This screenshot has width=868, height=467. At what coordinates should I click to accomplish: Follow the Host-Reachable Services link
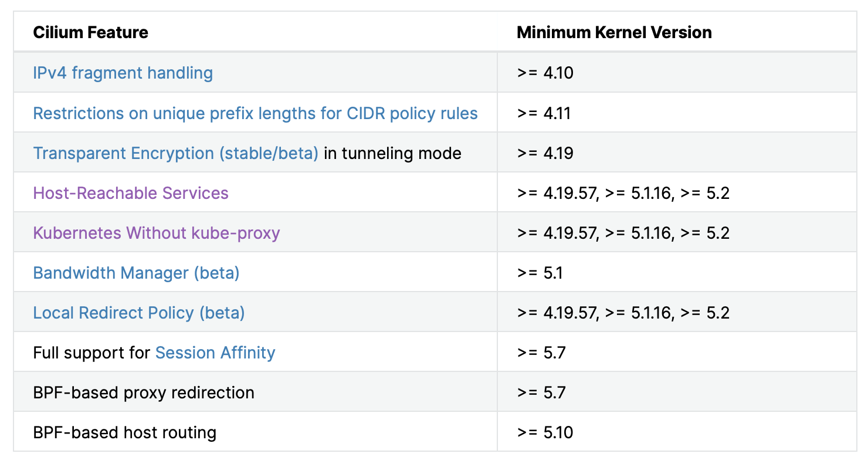point(131,193)
